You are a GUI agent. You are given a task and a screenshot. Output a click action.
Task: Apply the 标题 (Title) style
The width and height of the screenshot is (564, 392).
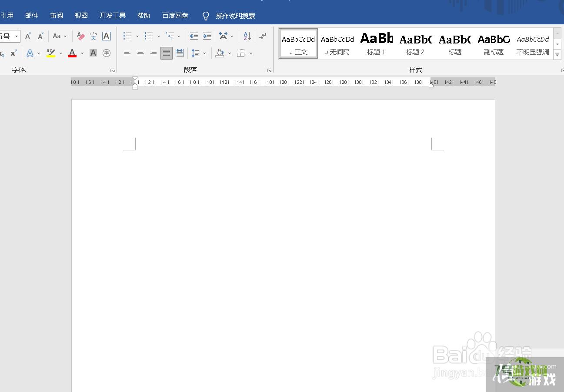[x=455, y=43]
